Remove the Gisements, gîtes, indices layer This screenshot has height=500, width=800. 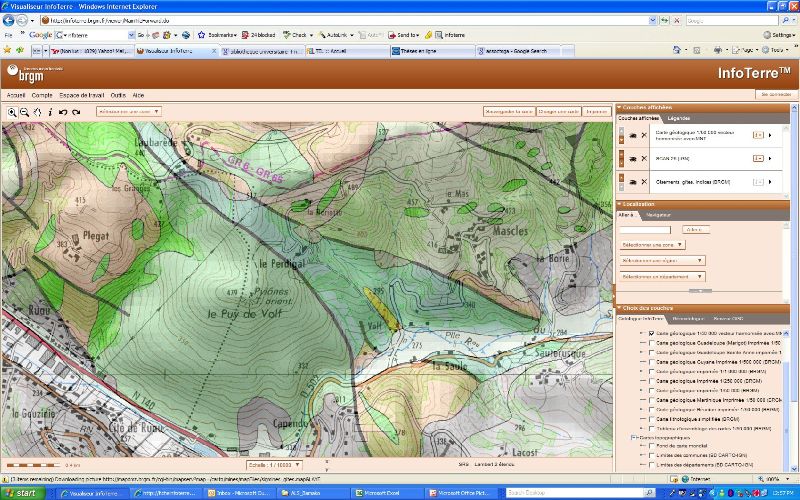(x=644, y=182)
